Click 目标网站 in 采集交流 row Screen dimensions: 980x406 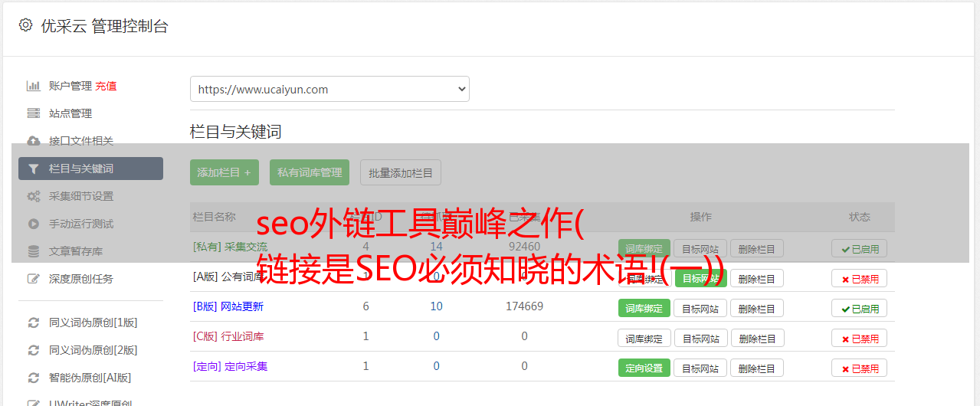[700, 249]
